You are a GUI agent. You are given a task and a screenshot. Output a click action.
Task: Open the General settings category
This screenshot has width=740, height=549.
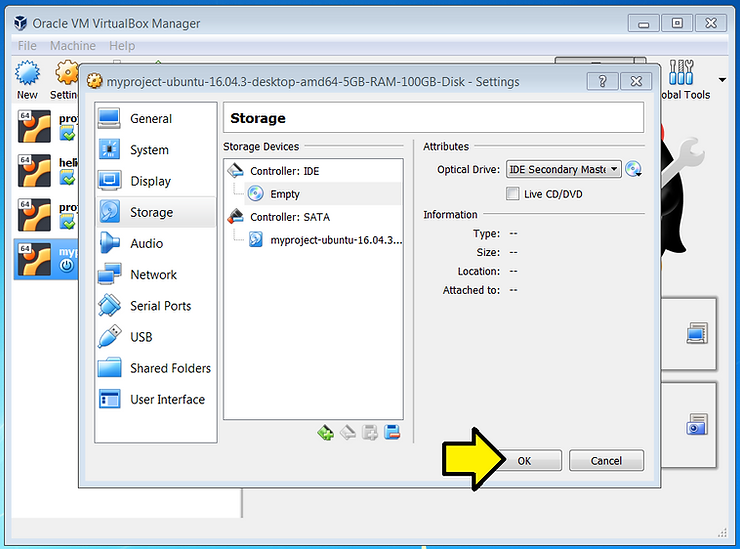[155, 118]
